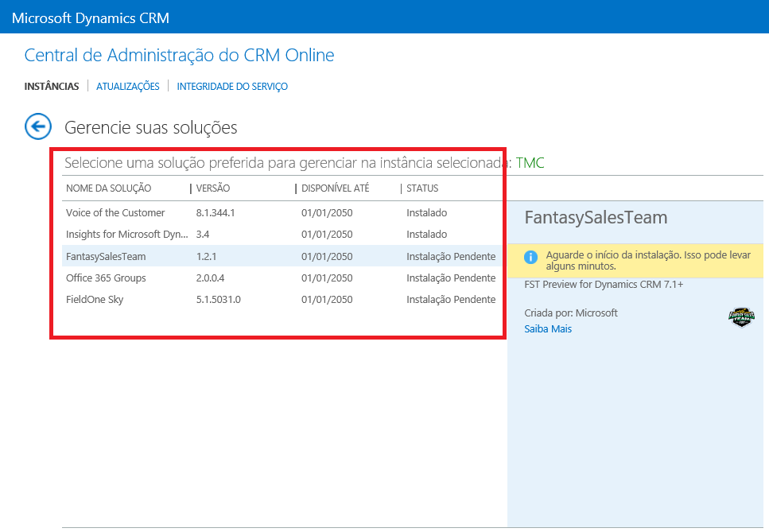Sort by Disponível Até column header
The height and width of the screenshot is (532, 769).
click(336, 188)
